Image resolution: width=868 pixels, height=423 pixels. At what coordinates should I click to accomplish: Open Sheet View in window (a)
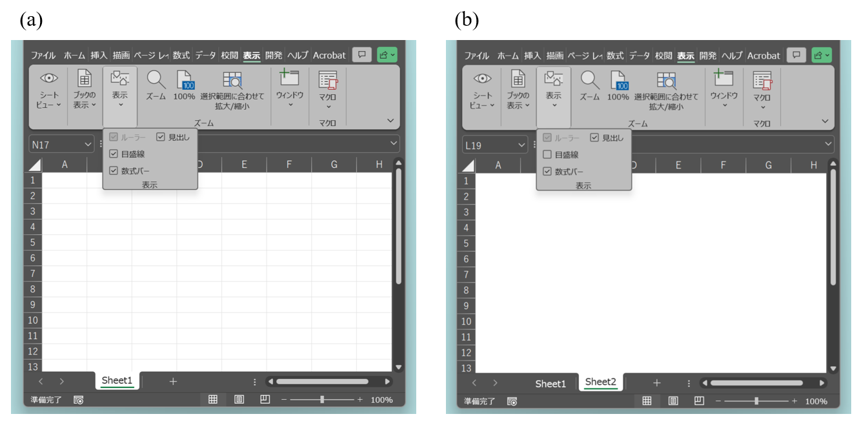pyautogui.click(x=49, y=90)
